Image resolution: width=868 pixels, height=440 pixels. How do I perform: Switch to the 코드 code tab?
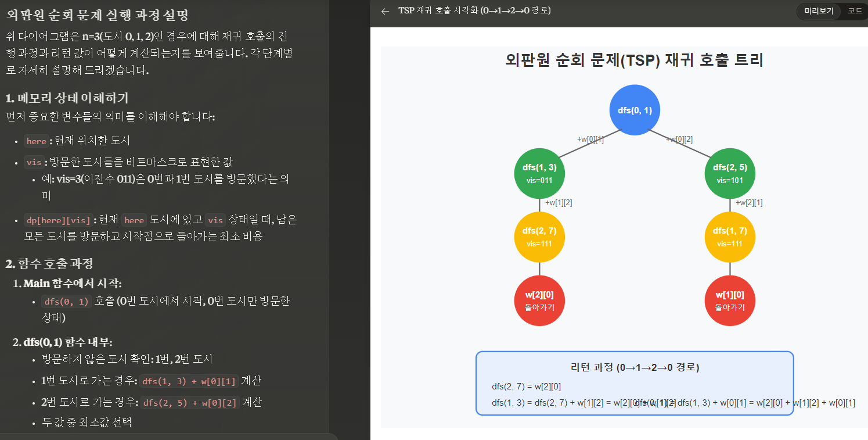pyautogui.click(x=855, y=11)
